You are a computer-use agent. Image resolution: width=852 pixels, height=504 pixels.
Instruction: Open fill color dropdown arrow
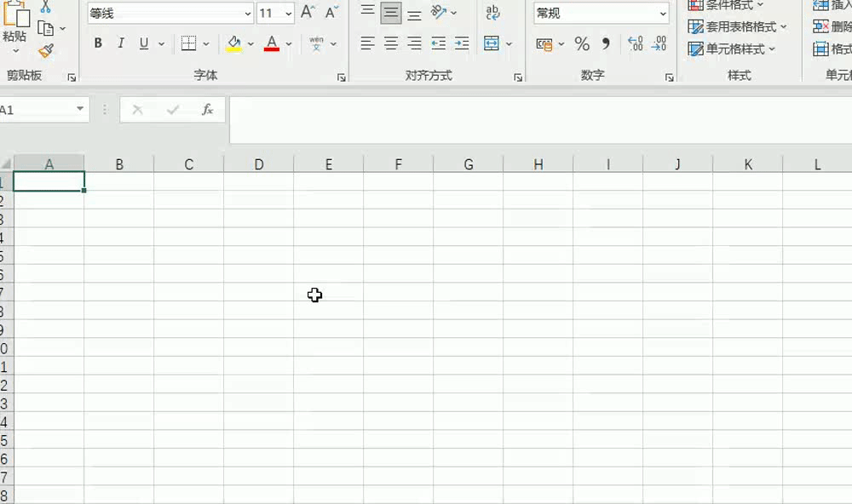250,43
